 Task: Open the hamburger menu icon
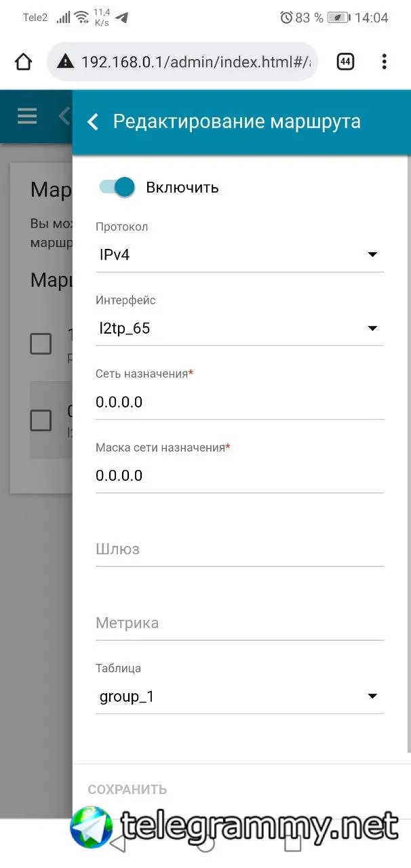click(27, 116)
